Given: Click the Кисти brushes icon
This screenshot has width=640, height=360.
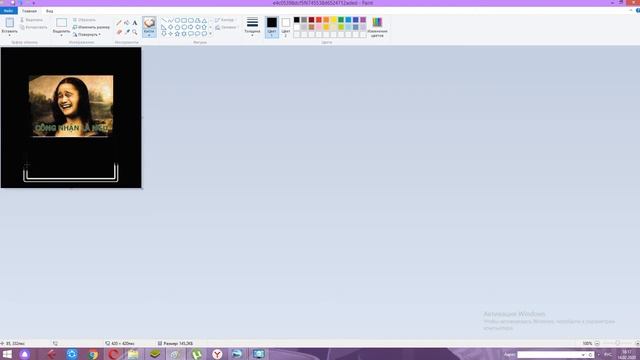Looking at the screenshot, I should (149, 23).
